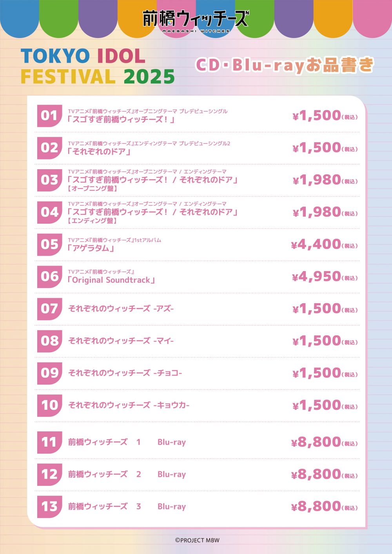392x554 pixels.
Task: Select the number 11 badge
Action: [x=49, y=442]
